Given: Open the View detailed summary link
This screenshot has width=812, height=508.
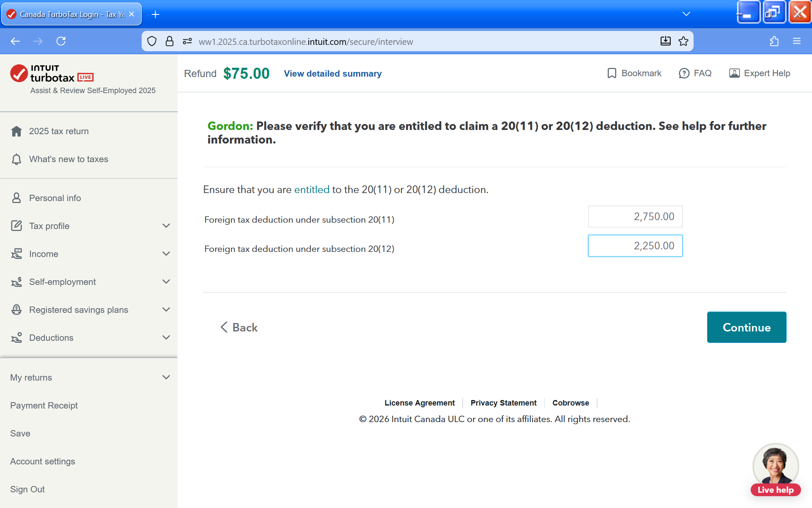Looking at the screenshot, I should 332,74.
